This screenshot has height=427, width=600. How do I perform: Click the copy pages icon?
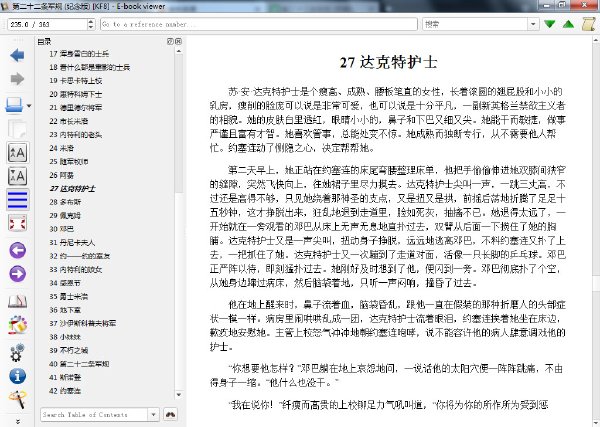tap(17, 129)
